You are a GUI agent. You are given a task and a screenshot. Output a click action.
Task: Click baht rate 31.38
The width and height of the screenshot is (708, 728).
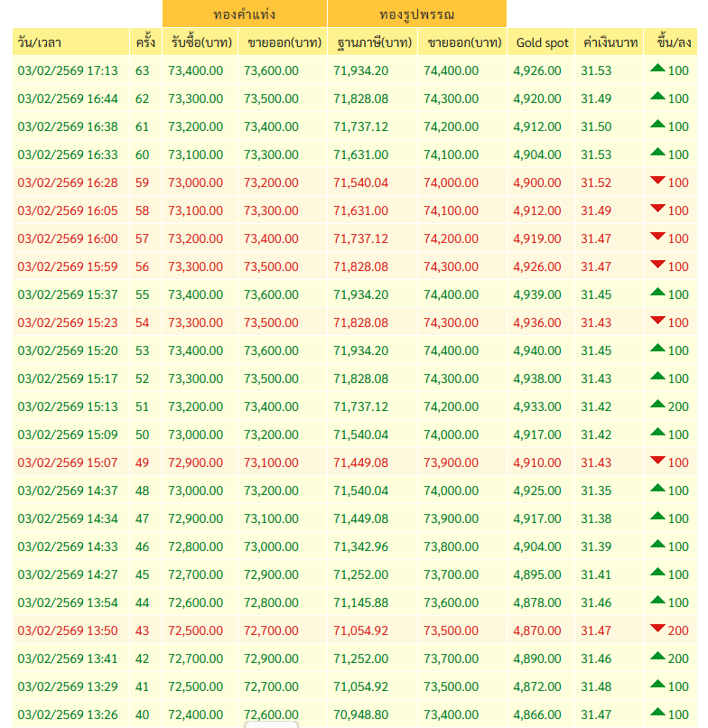coord(596,518)
